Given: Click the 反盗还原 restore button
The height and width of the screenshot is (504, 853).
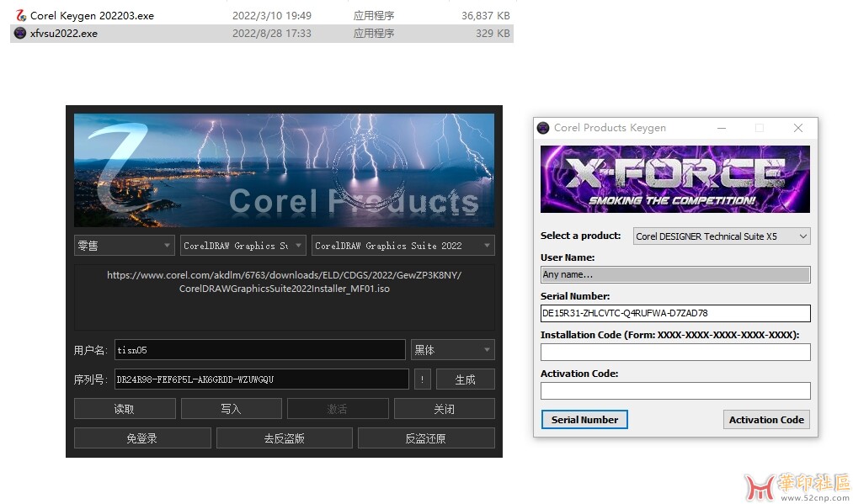Looking at the screenshot, I should (426, 438).
